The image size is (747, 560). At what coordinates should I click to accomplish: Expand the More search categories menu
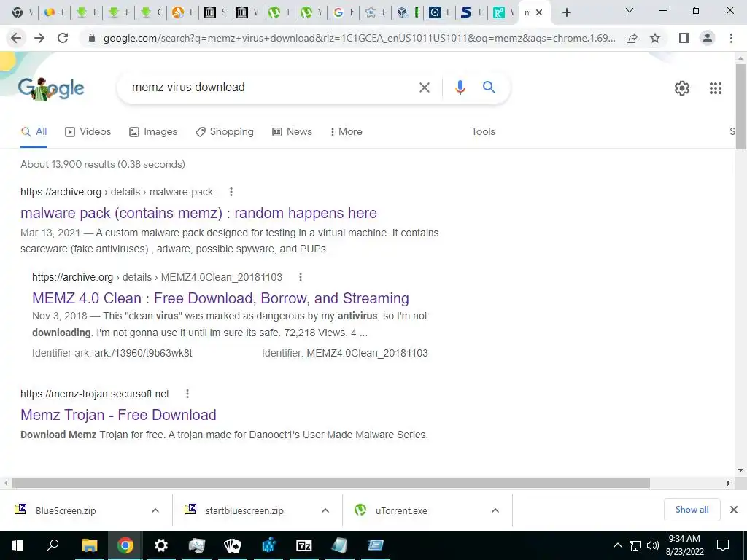point(347,132)
